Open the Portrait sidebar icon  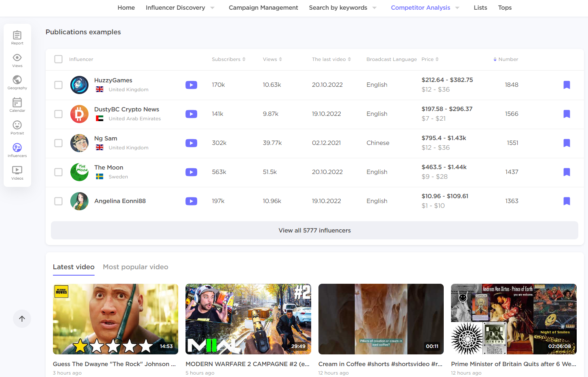click(17, 128)
